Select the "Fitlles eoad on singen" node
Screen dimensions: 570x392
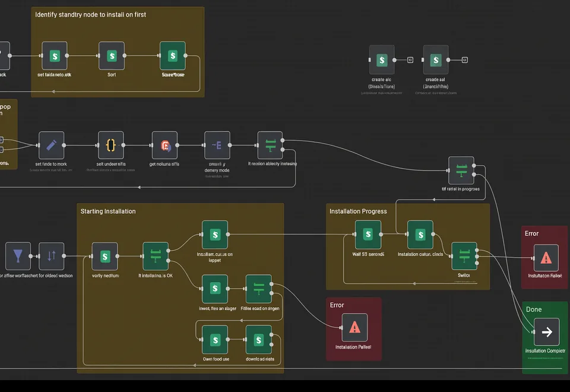(258, 289)
